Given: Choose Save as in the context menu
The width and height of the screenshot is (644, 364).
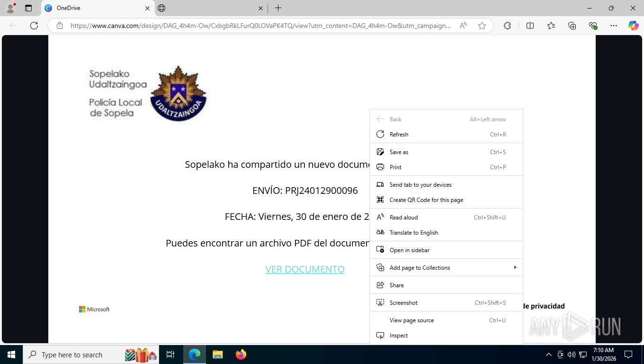Looking at the screenshot, I should coord(446,152).
